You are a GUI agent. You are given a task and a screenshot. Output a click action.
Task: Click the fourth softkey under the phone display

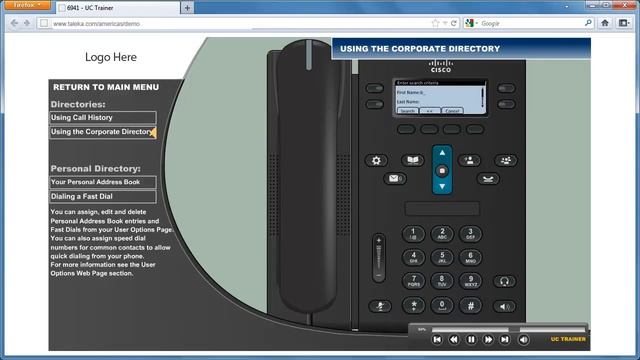pyautogui.click(x=475, y=129)
